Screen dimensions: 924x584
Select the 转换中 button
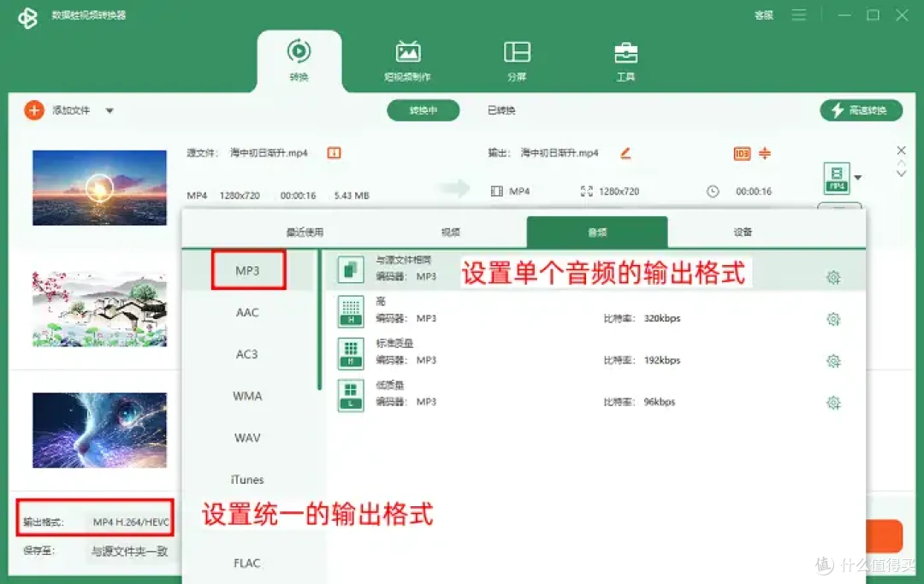click(x=423, y=110)
